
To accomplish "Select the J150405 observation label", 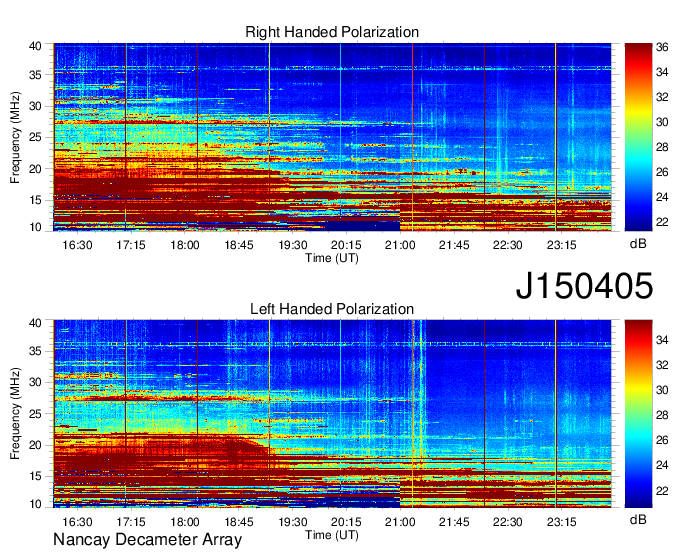I will 584,285.
